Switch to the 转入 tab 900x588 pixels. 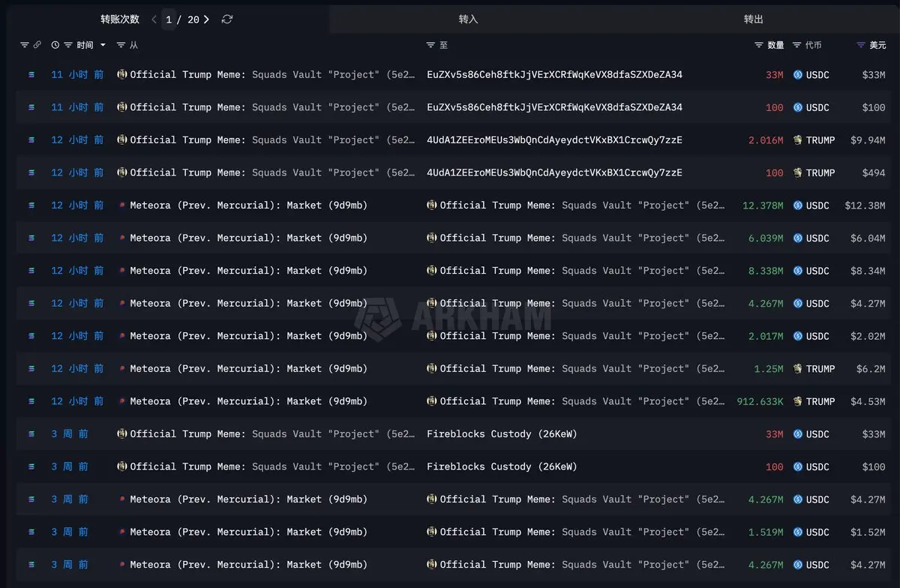tap(468, 19)
